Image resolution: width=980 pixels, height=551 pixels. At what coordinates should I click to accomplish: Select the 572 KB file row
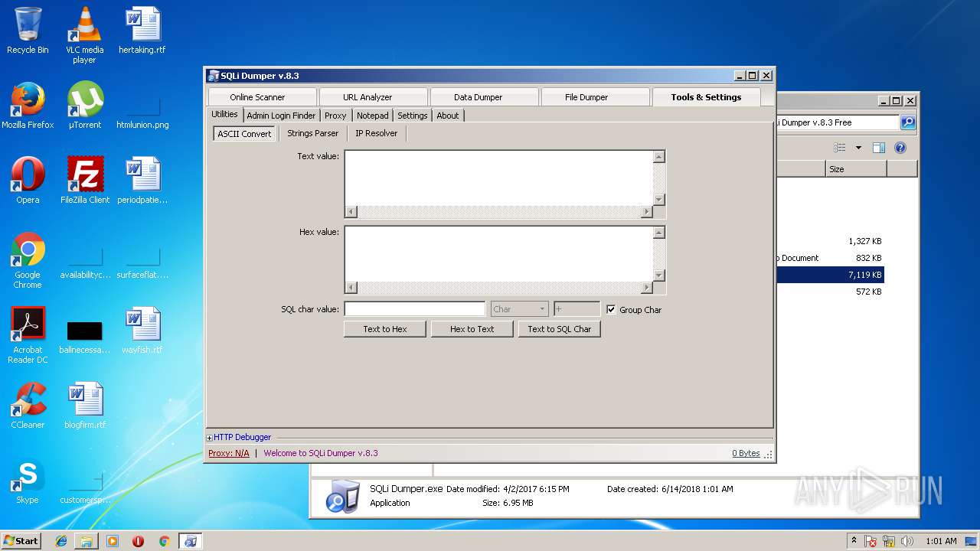[x=830, y=292]
